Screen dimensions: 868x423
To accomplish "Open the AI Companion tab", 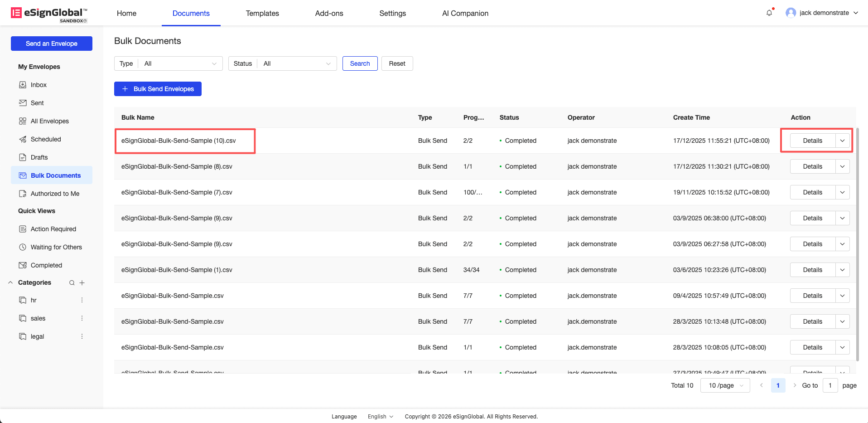I will click(465, 13).
